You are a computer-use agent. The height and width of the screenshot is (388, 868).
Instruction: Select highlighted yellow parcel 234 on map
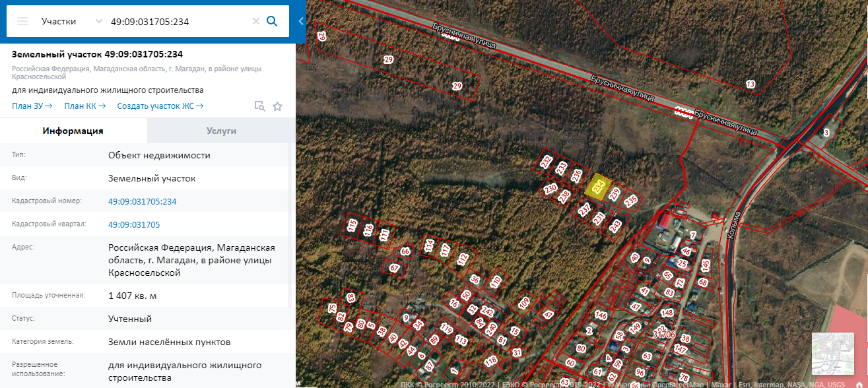click(598, 186)
